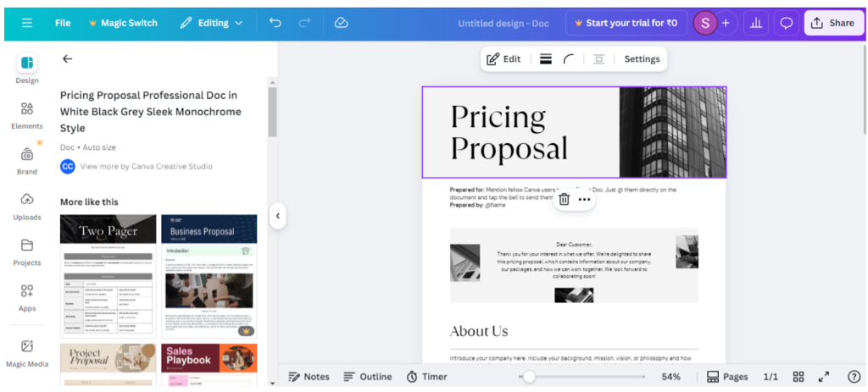Open the Projects side panel
The width and height of the screenshot is (868, 392).
26,252
